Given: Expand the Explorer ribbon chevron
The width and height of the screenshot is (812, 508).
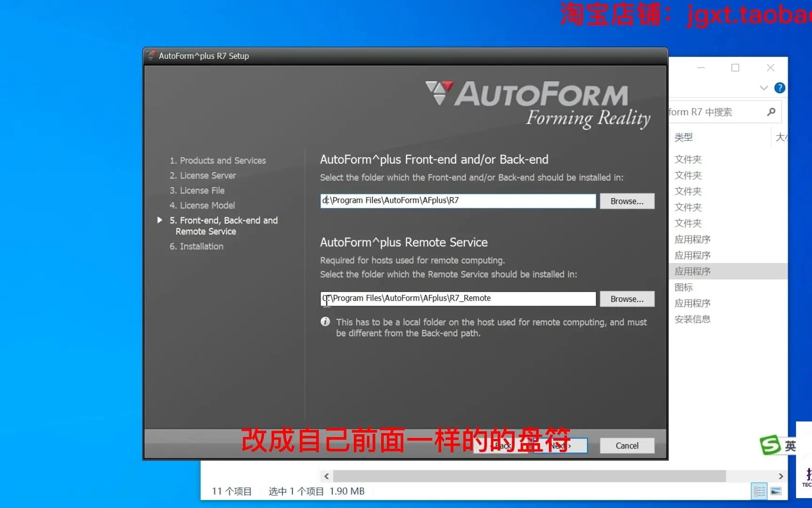Looking at the screenshot, I should pyautogui.click(x=764, y=88).
